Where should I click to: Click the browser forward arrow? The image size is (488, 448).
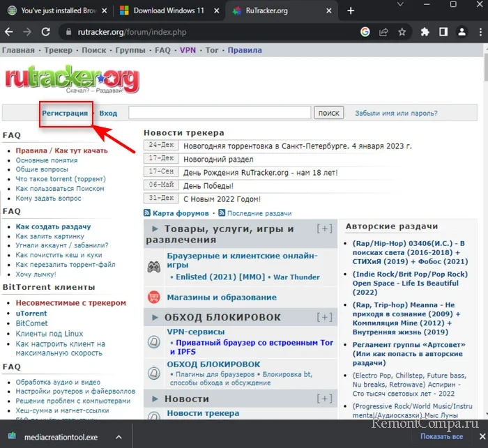[27, 32]
